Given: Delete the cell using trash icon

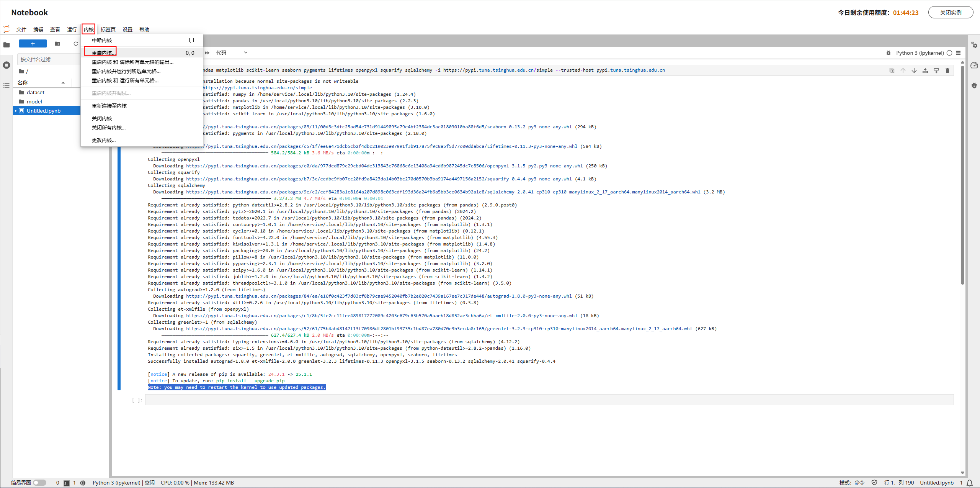Looking at the screenshot, I should point(947,70).
